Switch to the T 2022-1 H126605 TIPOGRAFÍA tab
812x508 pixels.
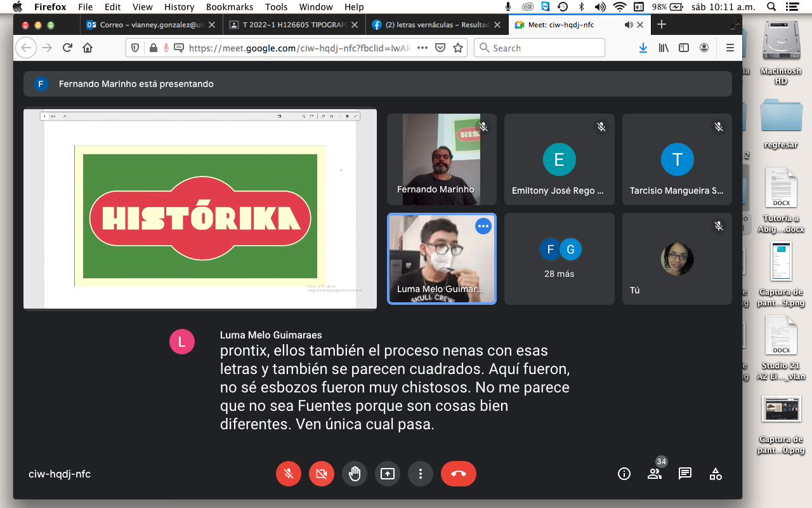point(294,25)
